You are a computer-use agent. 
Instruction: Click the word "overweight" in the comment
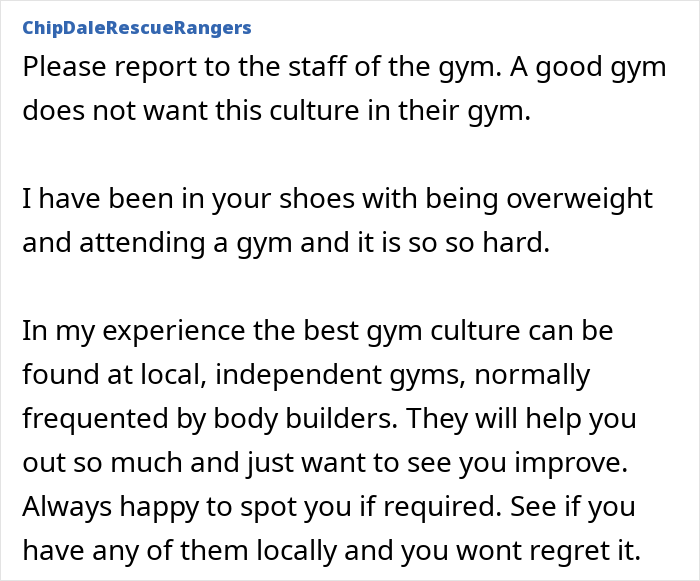click(580, 198)
